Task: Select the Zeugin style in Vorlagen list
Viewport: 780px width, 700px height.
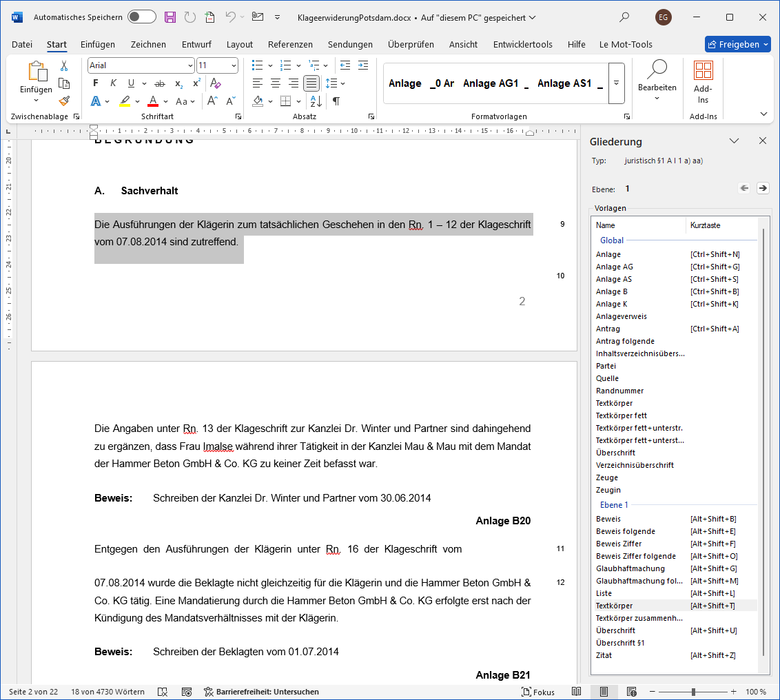Action: [x=608, y=490]
